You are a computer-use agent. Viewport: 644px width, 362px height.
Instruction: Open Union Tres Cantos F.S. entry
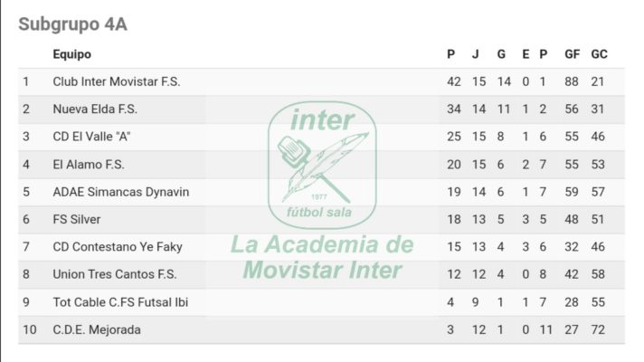click(x=115, y=274)
